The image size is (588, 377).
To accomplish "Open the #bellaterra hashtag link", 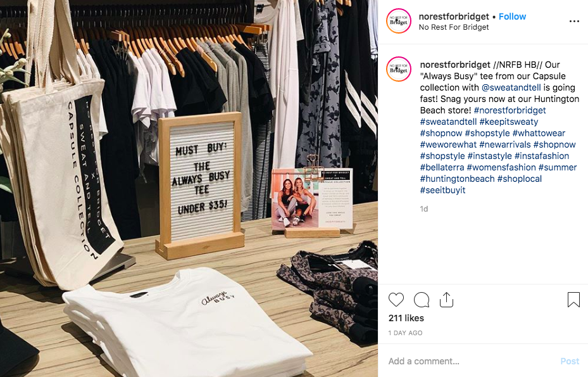I will pos(442,167).
